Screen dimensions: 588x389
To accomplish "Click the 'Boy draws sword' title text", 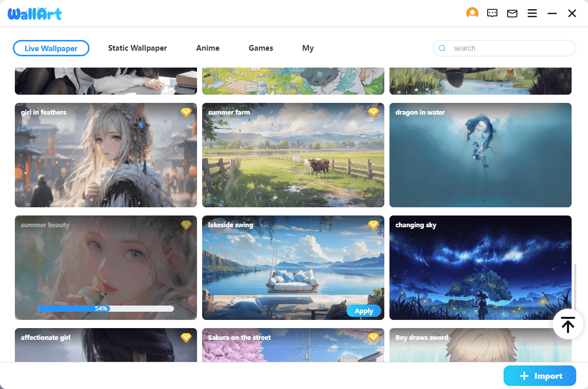I will tap(422, 338).
